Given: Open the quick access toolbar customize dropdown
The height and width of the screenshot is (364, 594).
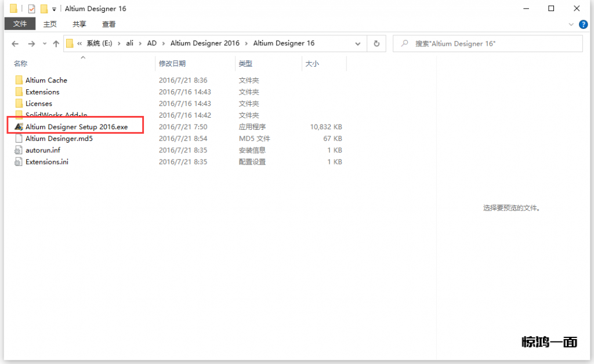Looking at the screenshot, I should (54, 9).
